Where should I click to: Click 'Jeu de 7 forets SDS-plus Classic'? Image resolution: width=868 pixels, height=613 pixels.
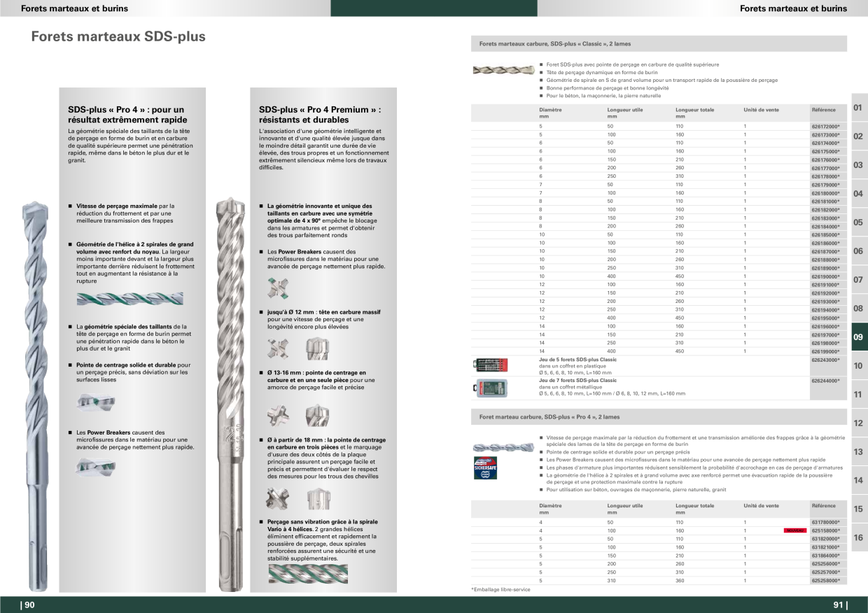(x=577, y=381)
